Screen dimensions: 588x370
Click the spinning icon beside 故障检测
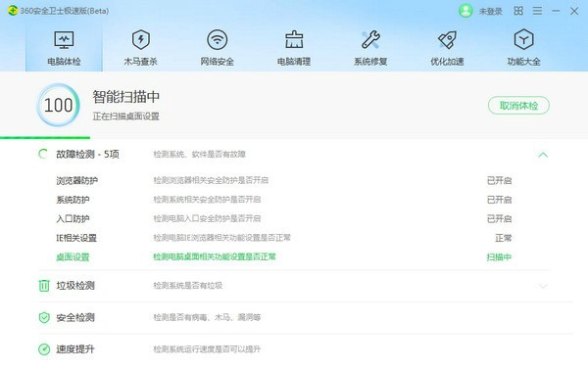pyautogui.click(x=43, y=154)
